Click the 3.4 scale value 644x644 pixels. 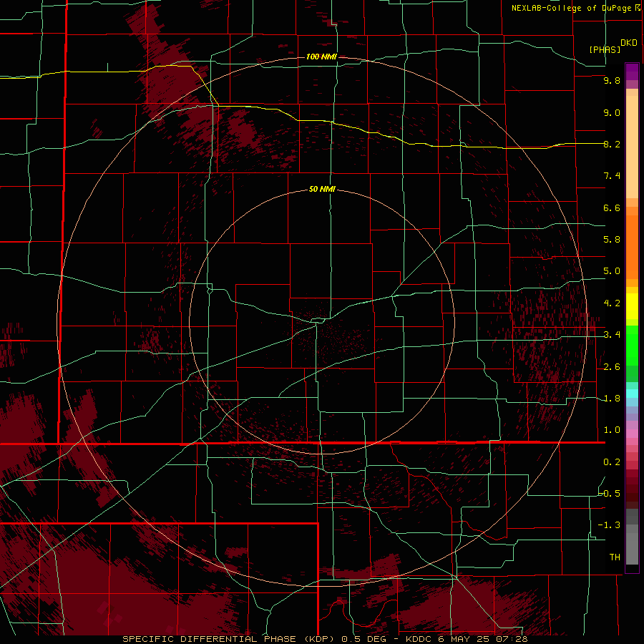(612, 335)
